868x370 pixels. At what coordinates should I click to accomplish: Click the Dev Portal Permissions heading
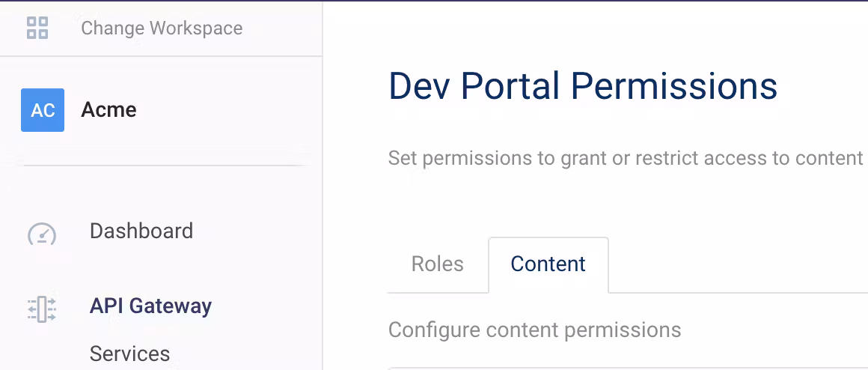[583, 86]
